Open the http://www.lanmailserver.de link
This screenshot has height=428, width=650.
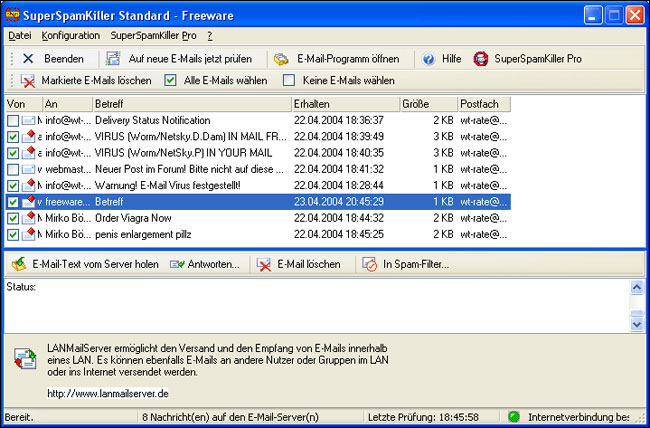(108, 393)
